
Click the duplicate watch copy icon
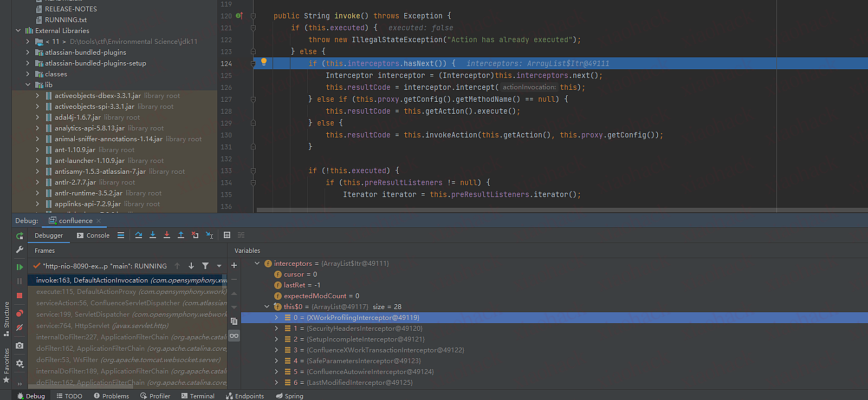234,321
